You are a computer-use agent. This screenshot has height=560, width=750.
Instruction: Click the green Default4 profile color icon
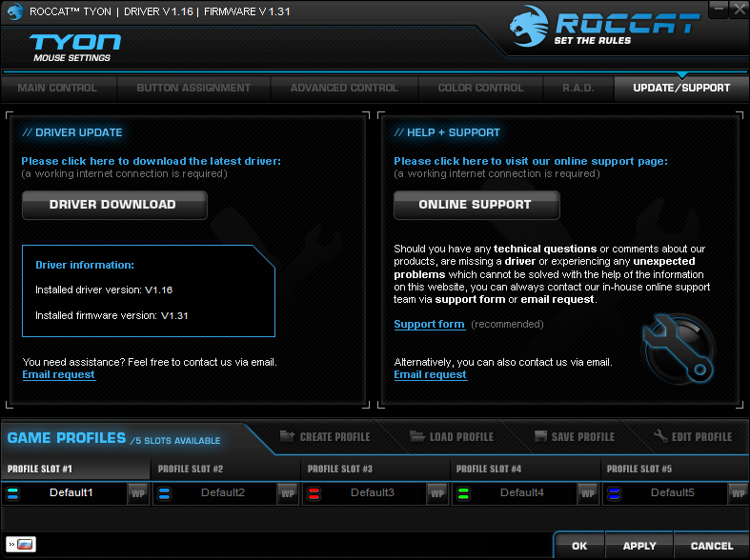[463, 493]
